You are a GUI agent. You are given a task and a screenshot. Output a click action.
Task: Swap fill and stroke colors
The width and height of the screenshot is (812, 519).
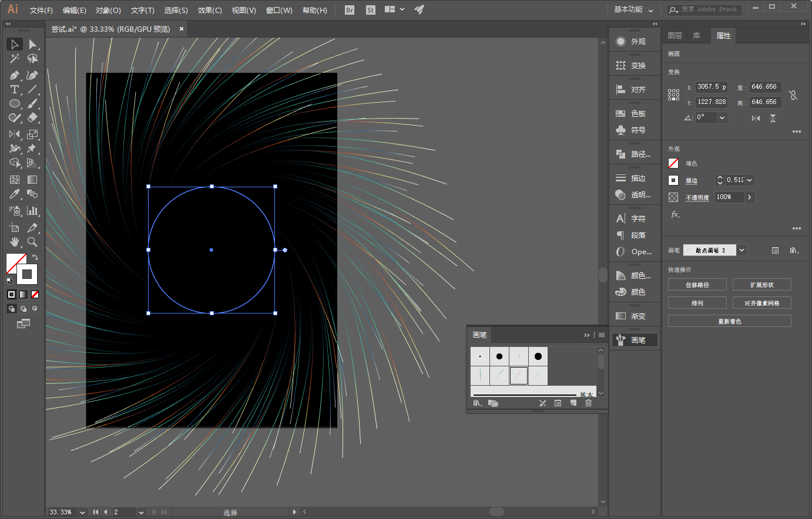coord(35,257)
